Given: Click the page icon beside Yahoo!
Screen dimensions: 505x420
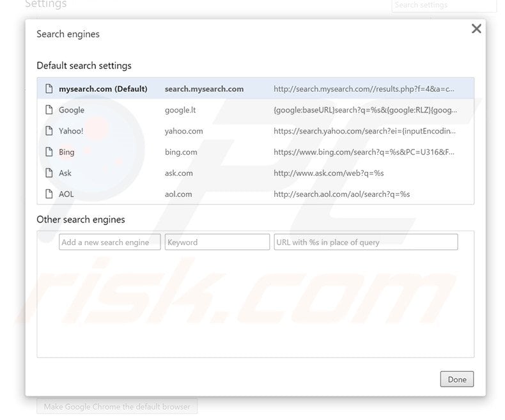Looking at the screenshot, I should coord(49,131).
